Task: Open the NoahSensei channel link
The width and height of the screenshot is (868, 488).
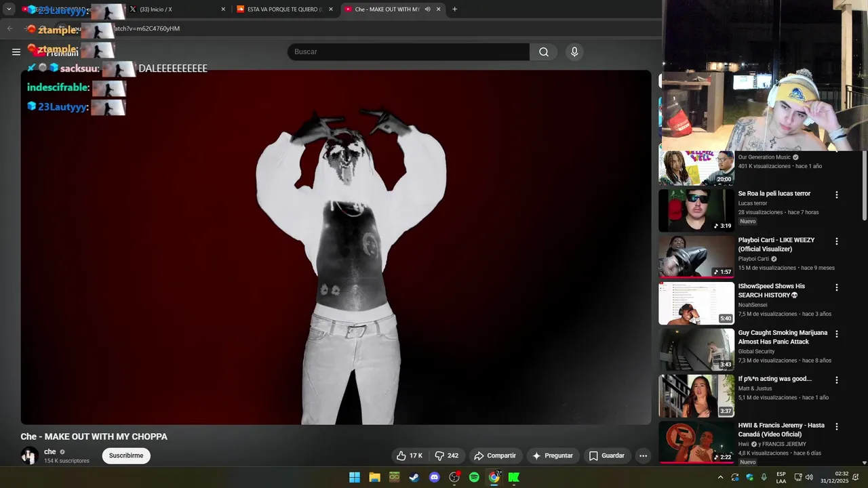Action: [x=756, y=305]
